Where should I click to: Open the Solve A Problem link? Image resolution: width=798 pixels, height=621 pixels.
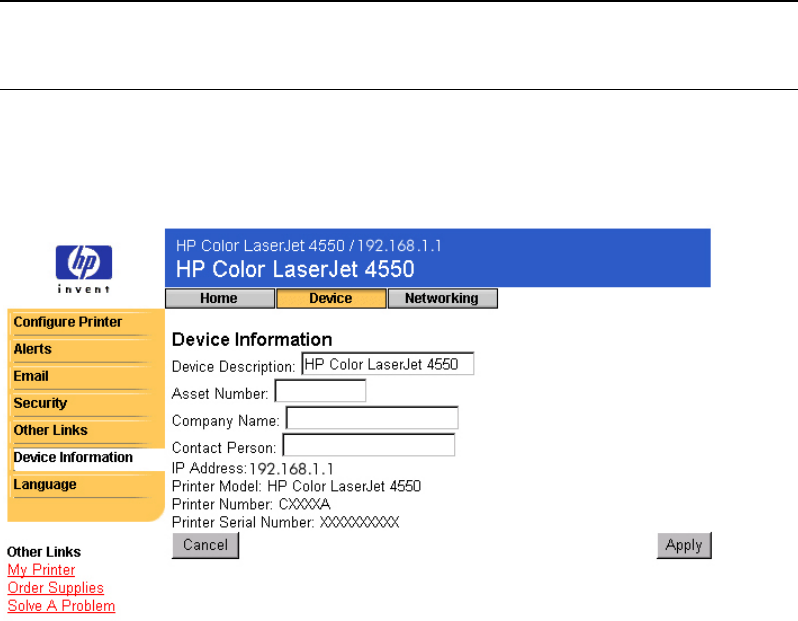pyautogui.click(x=61, y=606)
